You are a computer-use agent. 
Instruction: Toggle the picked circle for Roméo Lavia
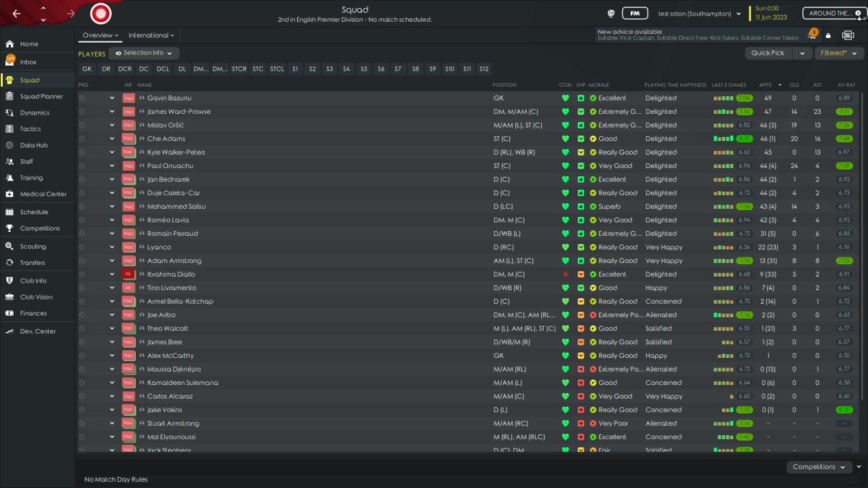pyautogui.click(x=82, y=220)
